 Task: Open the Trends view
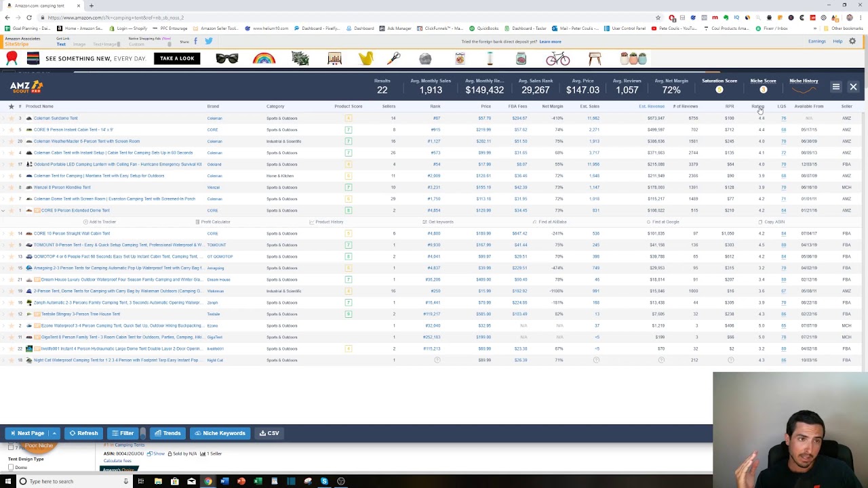(x=167, y=433)
